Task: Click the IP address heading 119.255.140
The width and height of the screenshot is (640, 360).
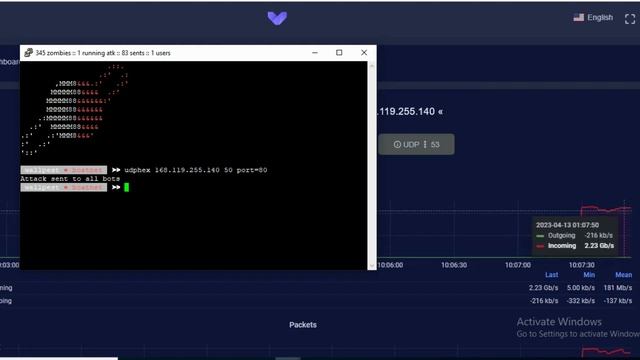Action: point(410,111)
